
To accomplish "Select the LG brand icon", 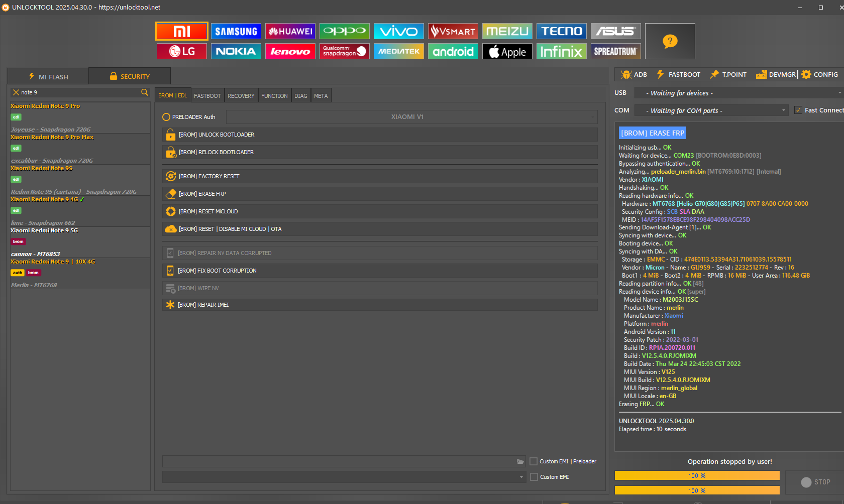I will tap(182, 51).
